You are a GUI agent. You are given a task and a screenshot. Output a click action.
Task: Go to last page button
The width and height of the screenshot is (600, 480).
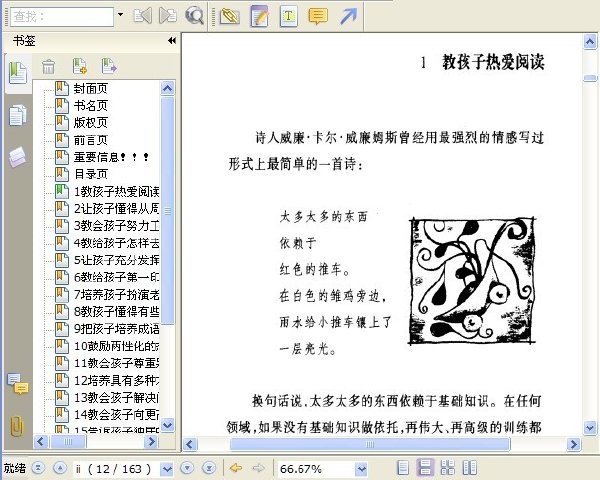pyautogui.click(x=209, y=468)
